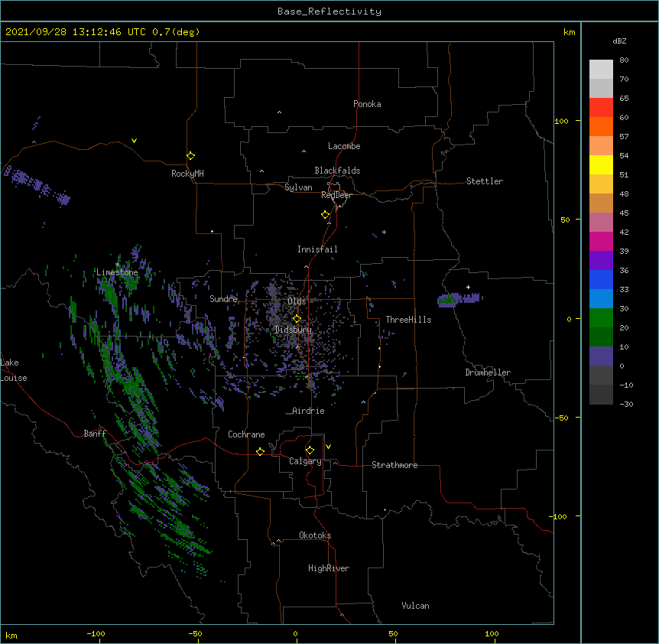Image resolution: width=659 pixels, height=644 pixels.
Task: Click the Sundre label
Action: coord(223,299)
